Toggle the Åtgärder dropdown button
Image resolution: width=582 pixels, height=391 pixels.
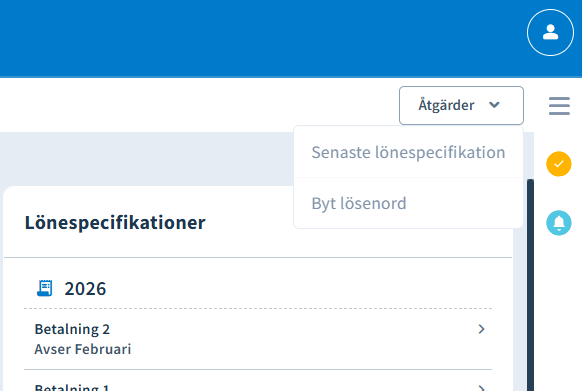(461, 105)
